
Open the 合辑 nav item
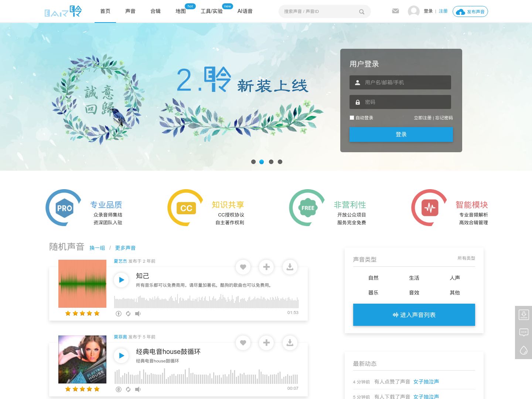(x=156, y=11)
